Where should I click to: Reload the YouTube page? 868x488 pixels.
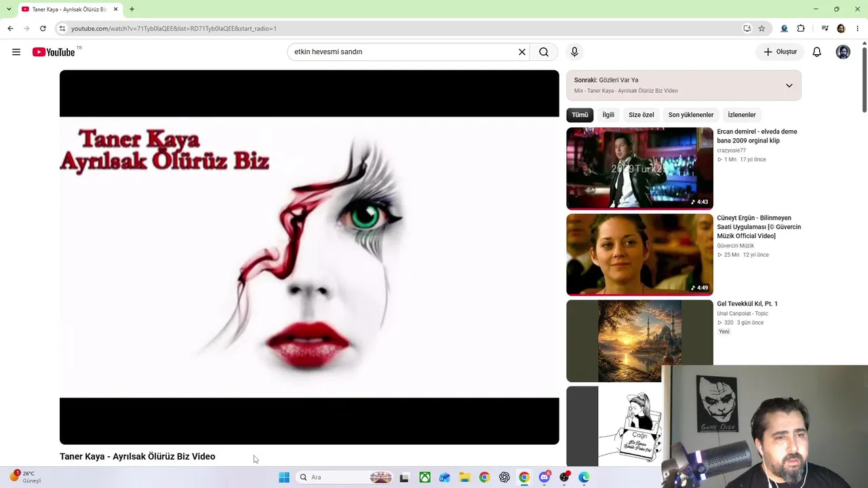point(43,28)
